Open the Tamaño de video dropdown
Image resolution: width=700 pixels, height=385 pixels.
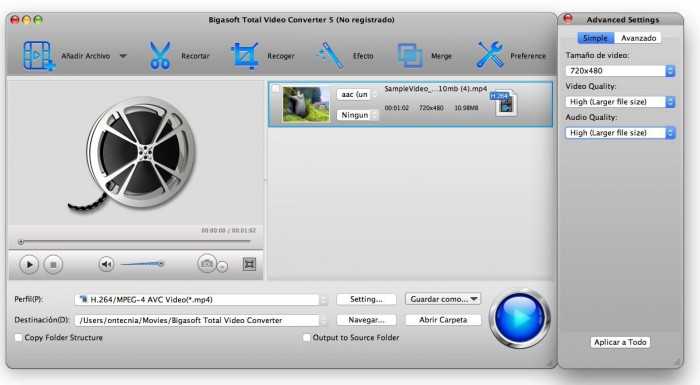tap(620, 71)
